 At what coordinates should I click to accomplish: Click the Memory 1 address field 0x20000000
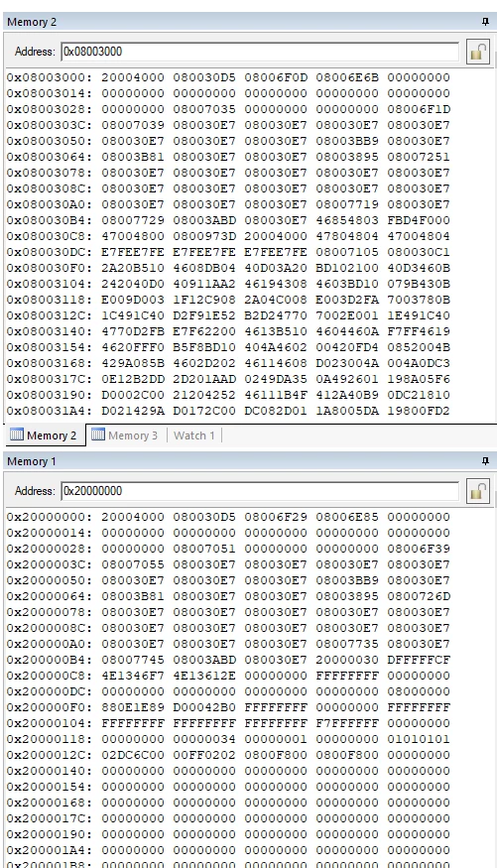(x=260, y=491)
